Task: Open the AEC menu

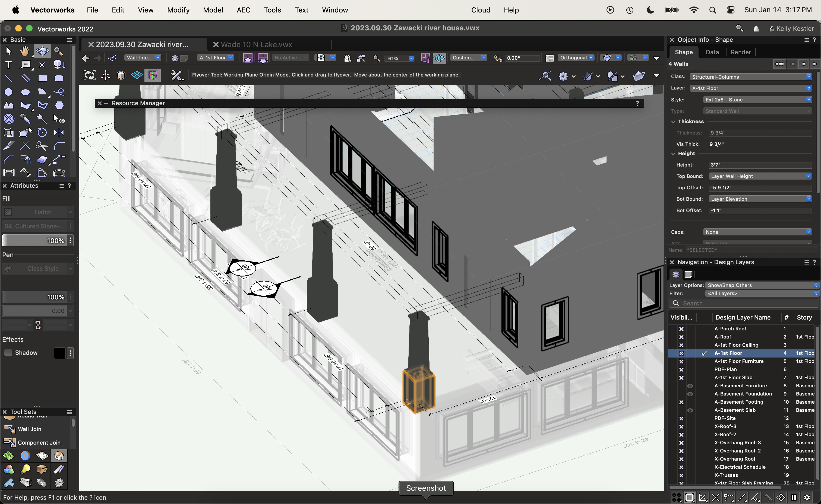Action: click(x=243, y=10)
